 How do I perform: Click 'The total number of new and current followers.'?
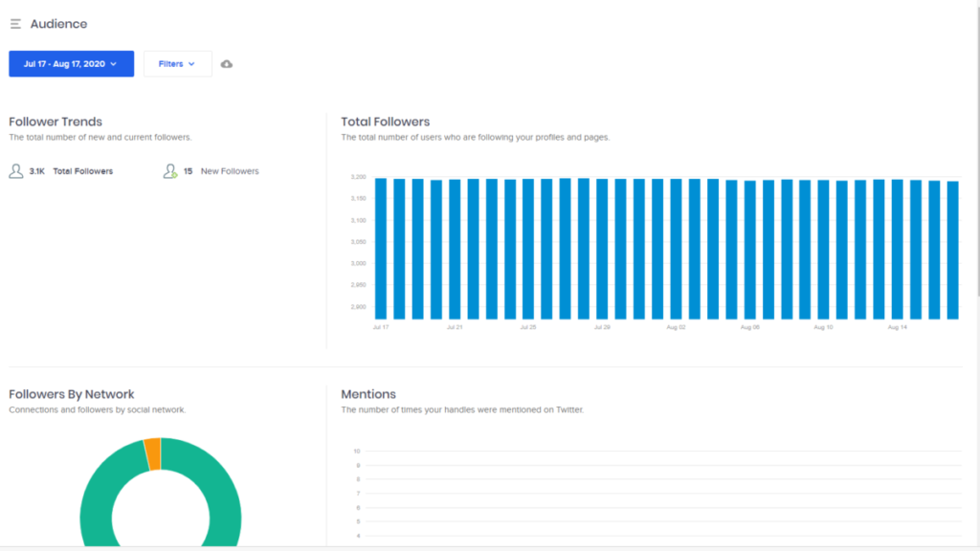point(100,138)
